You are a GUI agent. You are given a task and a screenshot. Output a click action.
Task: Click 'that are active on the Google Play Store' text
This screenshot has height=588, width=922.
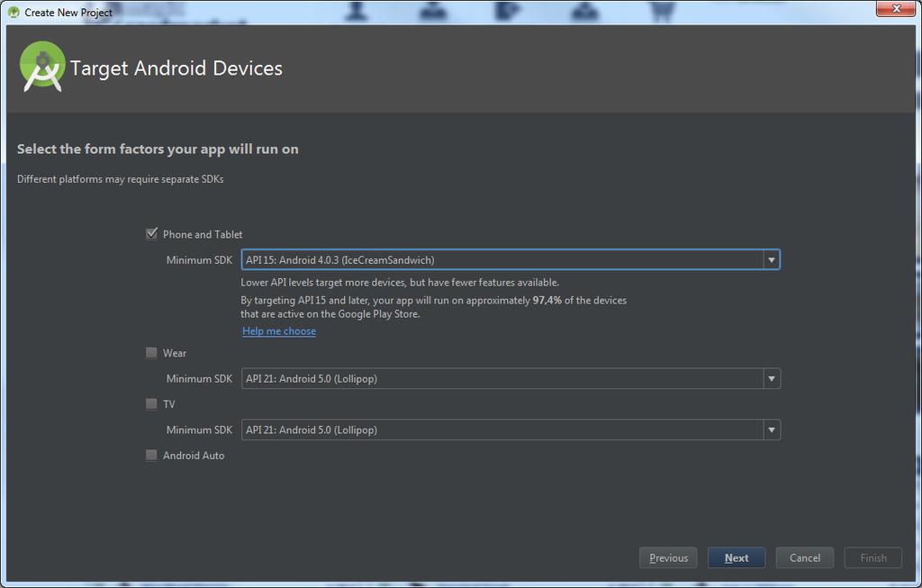tap(330, 314)
